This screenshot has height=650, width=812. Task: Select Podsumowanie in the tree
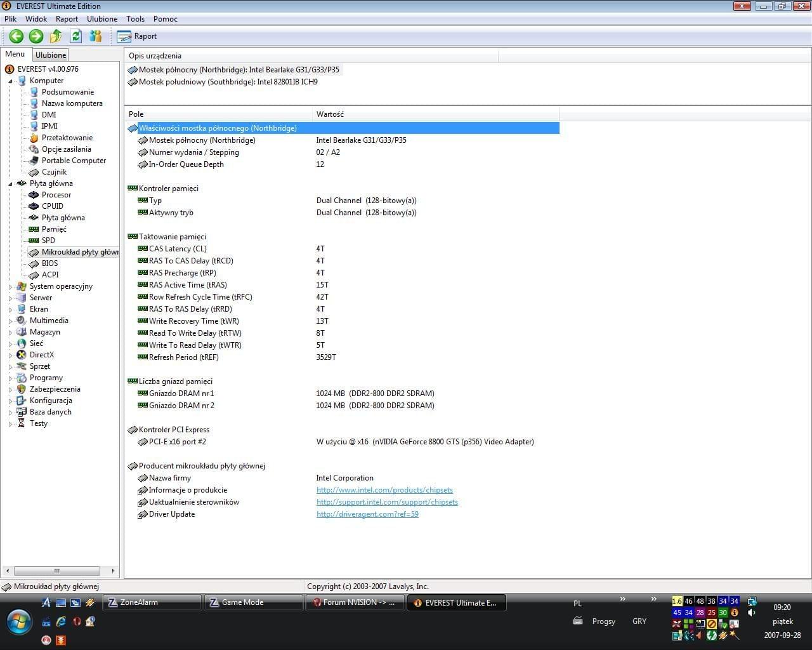point(67,92)
